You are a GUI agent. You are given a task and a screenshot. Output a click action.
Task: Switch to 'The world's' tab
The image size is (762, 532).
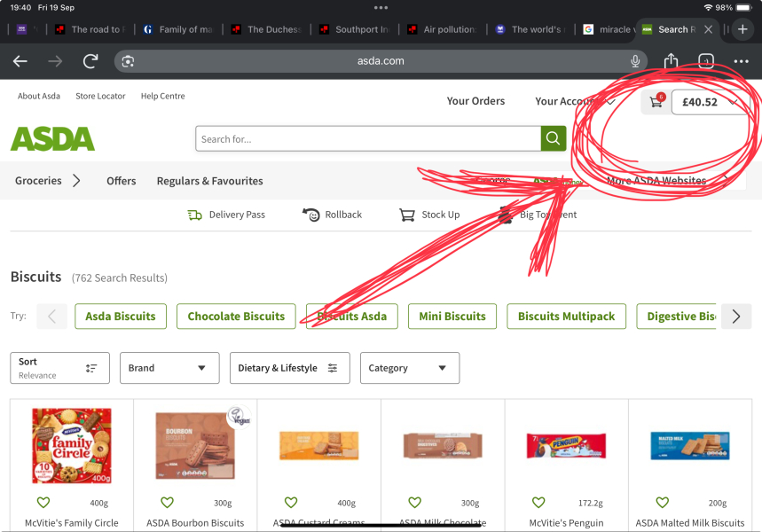click(531, 29)
